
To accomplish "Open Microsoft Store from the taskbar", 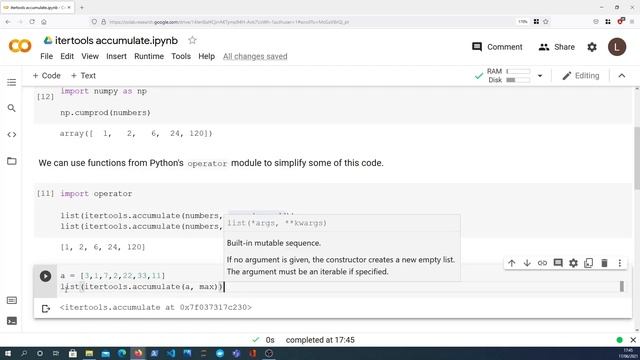I will 73,353.
